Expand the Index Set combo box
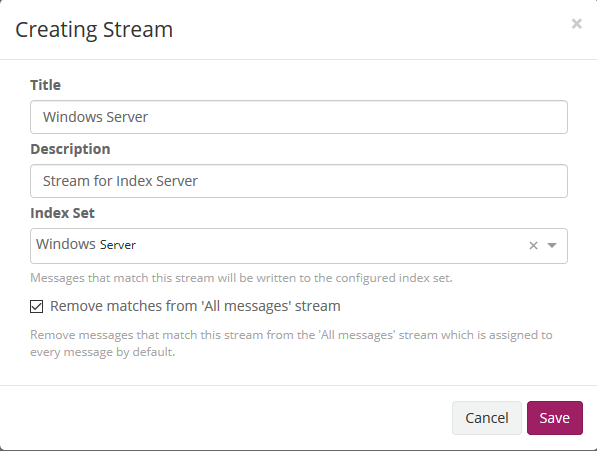 [x=299, y=246]
